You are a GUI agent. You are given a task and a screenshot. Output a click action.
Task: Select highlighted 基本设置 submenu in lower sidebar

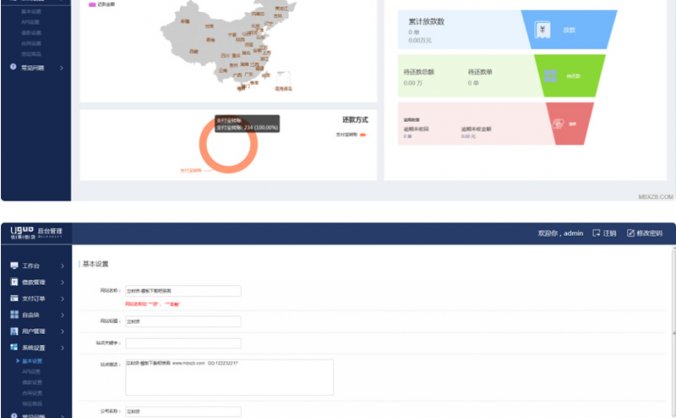point(32,361)
